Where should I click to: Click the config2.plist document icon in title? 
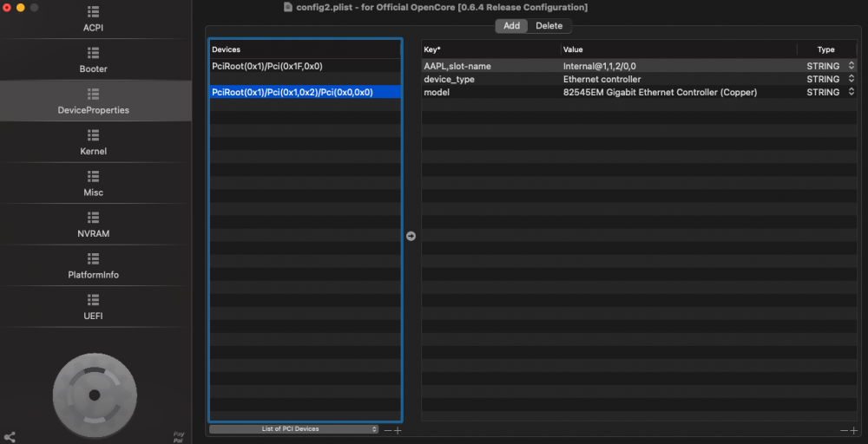tap(287, 7)
